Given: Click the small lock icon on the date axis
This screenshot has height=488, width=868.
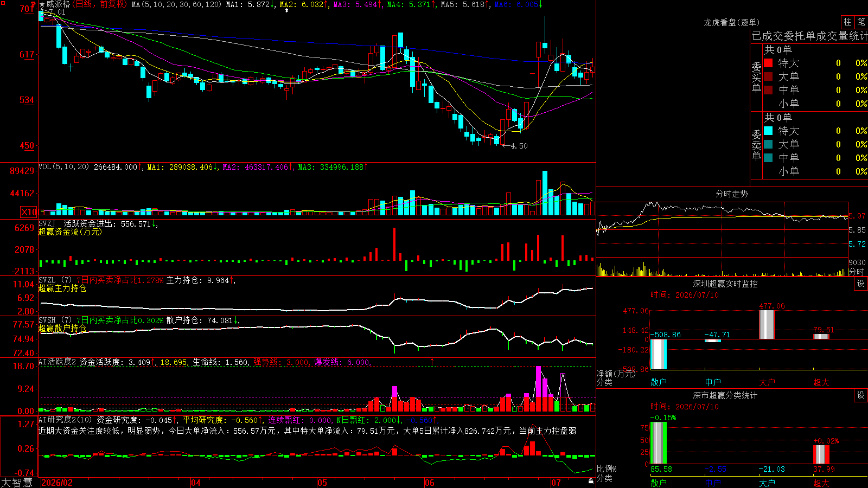Looking at the screenshot, I should click(x=591, y=481).
